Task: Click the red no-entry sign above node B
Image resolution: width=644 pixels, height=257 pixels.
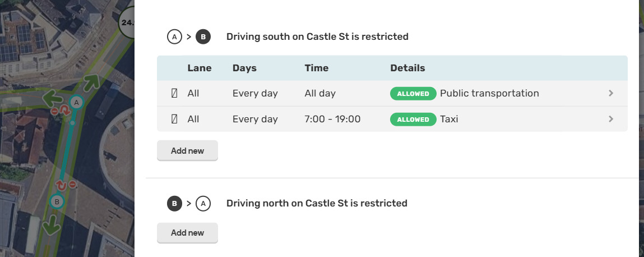Action: click(73, 184)
